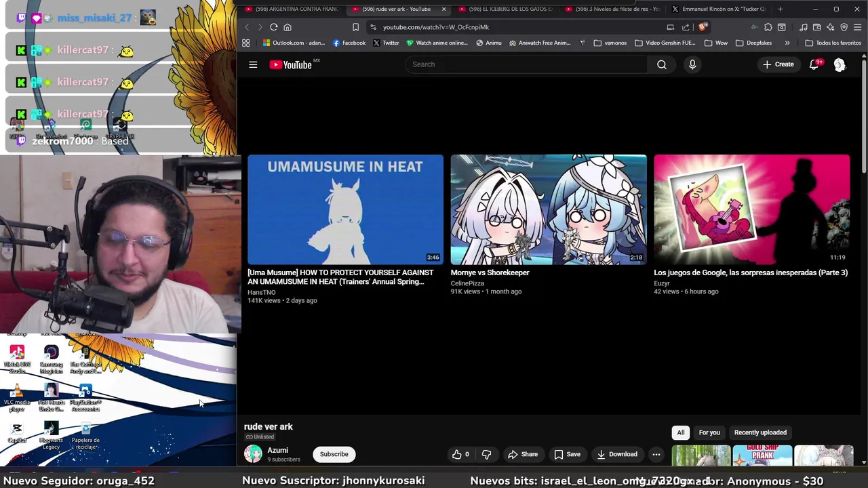Switch to 3 Niveles de filete tab
This screenshot has height=488, width=868.
tap(612, 9)
